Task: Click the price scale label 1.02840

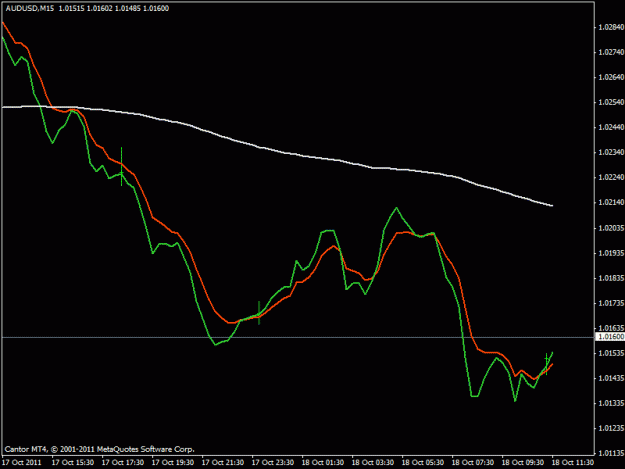Action: (611, 27)
